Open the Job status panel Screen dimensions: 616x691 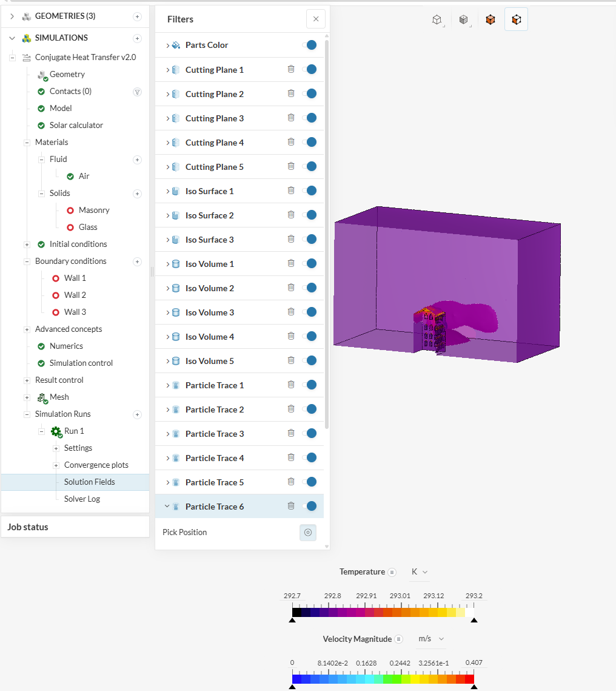tap(75, 527)
